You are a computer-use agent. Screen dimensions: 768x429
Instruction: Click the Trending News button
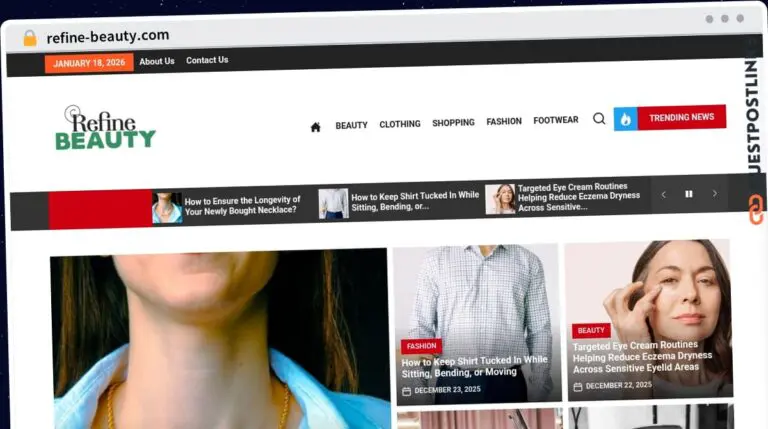[681, 117]
